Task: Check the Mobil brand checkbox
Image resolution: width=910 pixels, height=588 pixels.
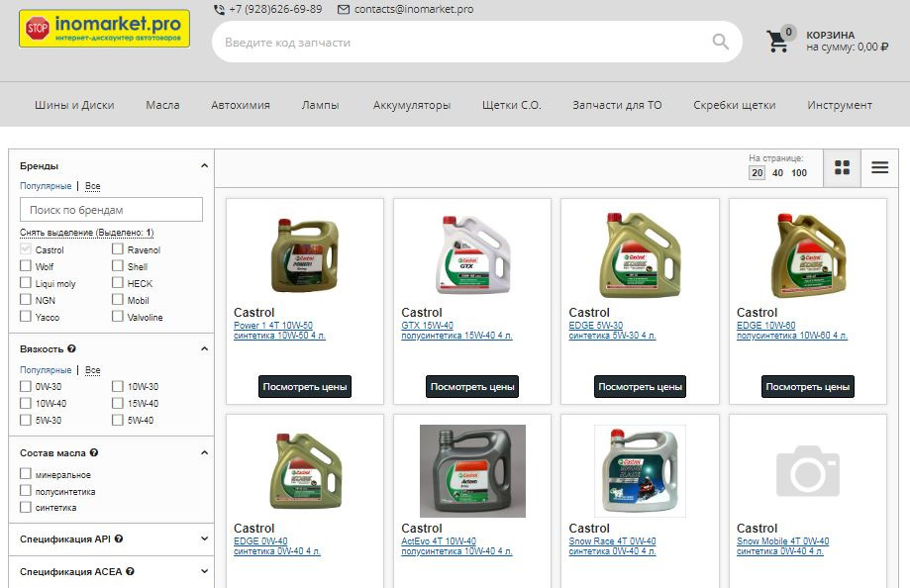Action: [x=118, y=300]
